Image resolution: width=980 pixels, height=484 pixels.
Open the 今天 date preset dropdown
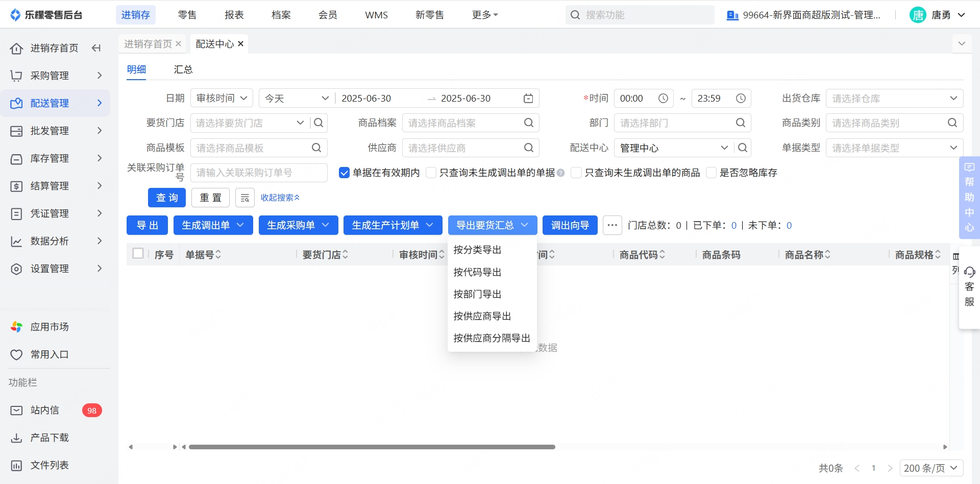tap(297, 99)
